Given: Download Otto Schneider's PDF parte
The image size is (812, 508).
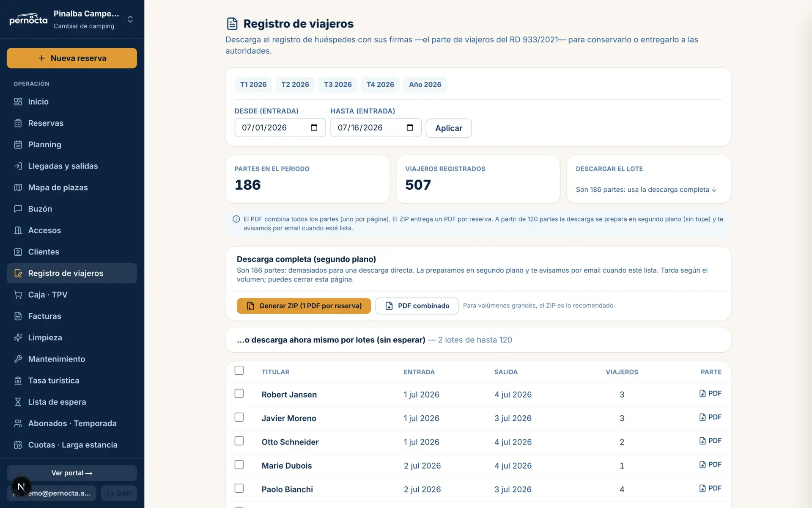Looking at the screenshot, I should [710, 441].
